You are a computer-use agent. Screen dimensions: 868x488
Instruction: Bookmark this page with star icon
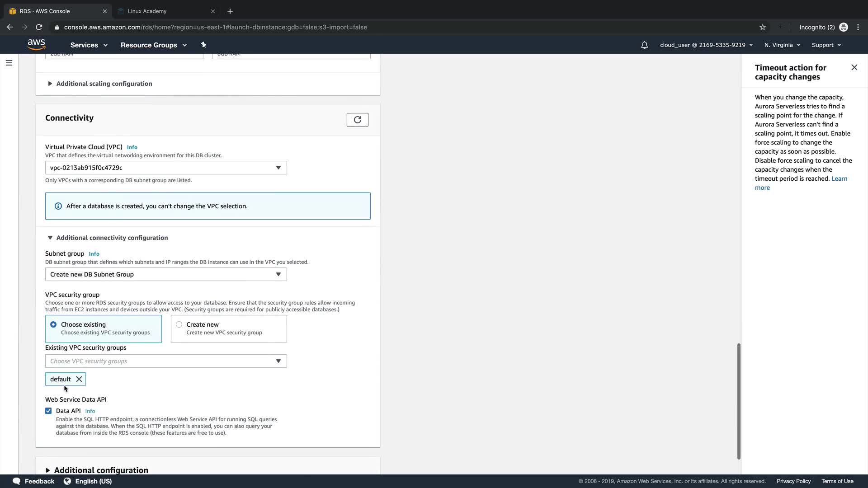763,27
